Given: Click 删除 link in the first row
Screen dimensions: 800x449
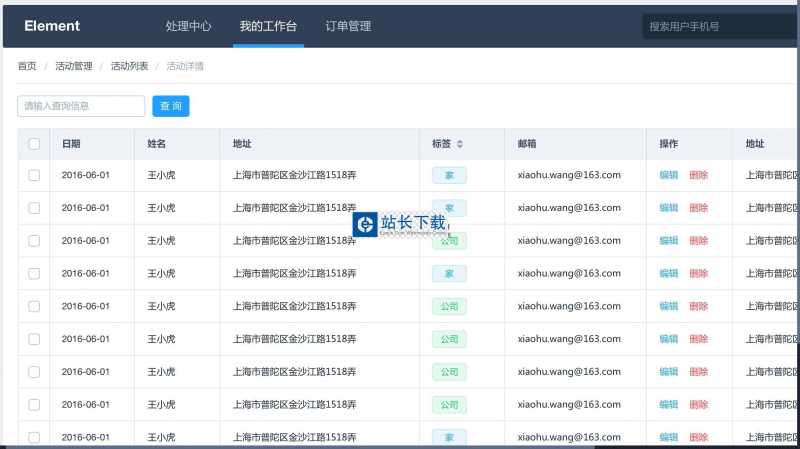Looking at the screenshot, I should (698, 175).
